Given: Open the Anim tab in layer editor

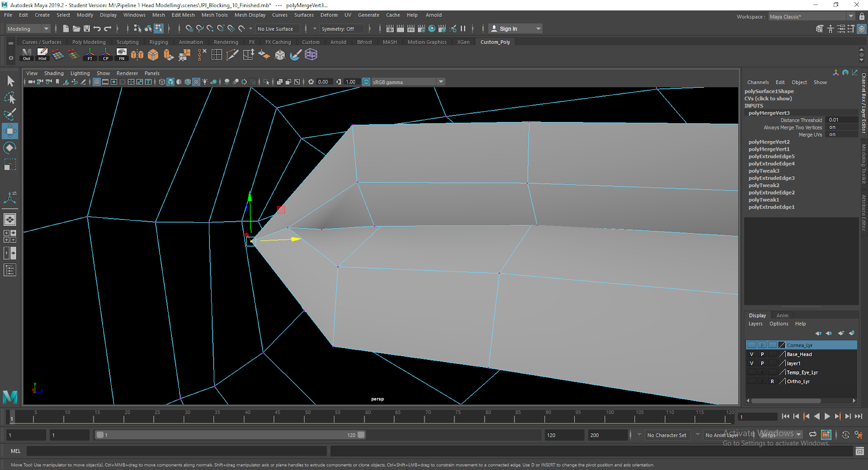Looking at the screenshot, I should [x=782, y=316].
